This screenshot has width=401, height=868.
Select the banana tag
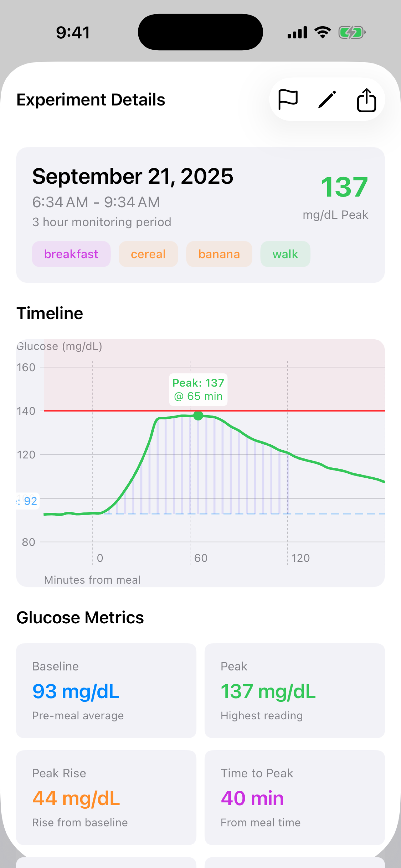click(219, 254)
